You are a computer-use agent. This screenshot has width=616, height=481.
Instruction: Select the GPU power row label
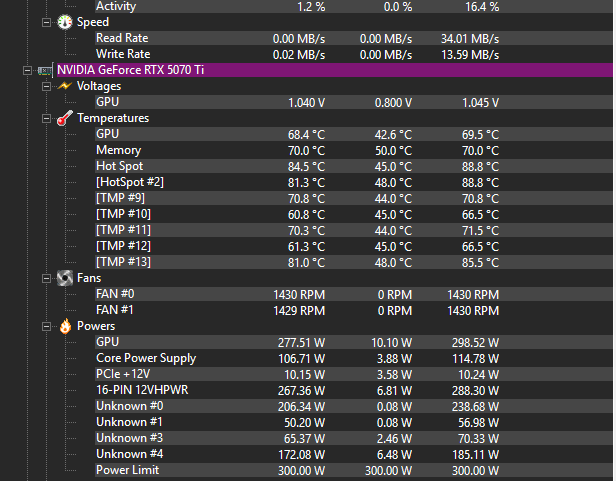(108, 342)
